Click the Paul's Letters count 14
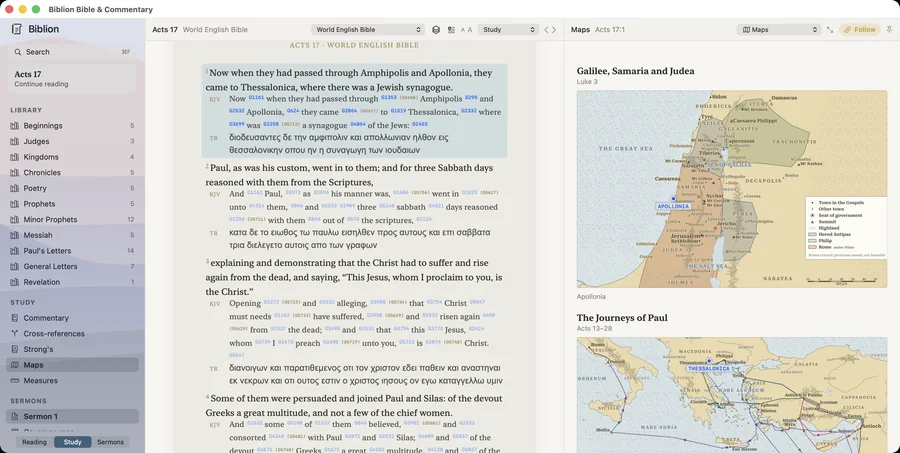Image resolution: width=900 pixels, height=453 pixels. [x=130, y=251]
